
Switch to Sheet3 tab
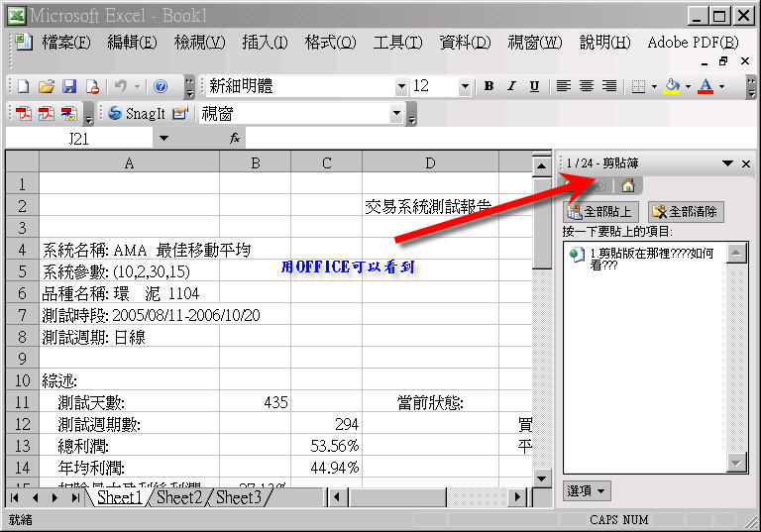pos(238,497)
